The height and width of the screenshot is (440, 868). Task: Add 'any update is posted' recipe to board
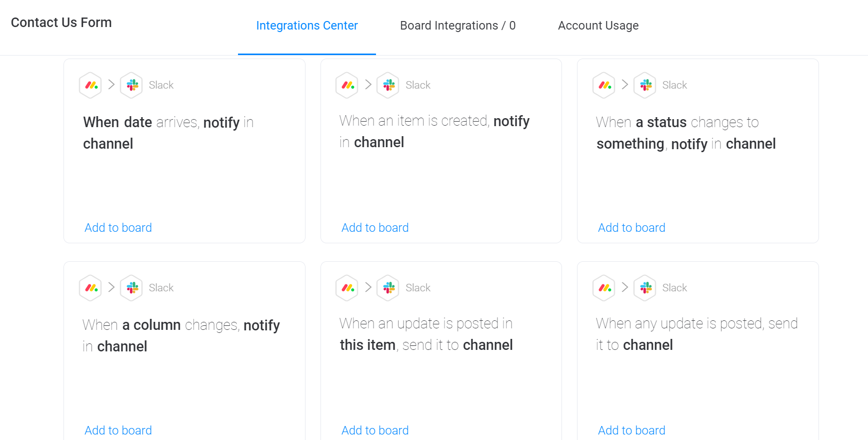pos(631,430)
